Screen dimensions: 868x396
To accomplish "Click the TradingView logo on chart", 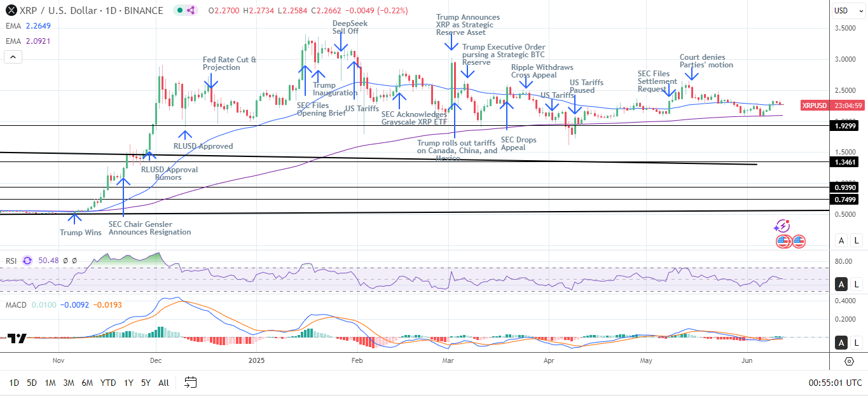I will point(17,339).
